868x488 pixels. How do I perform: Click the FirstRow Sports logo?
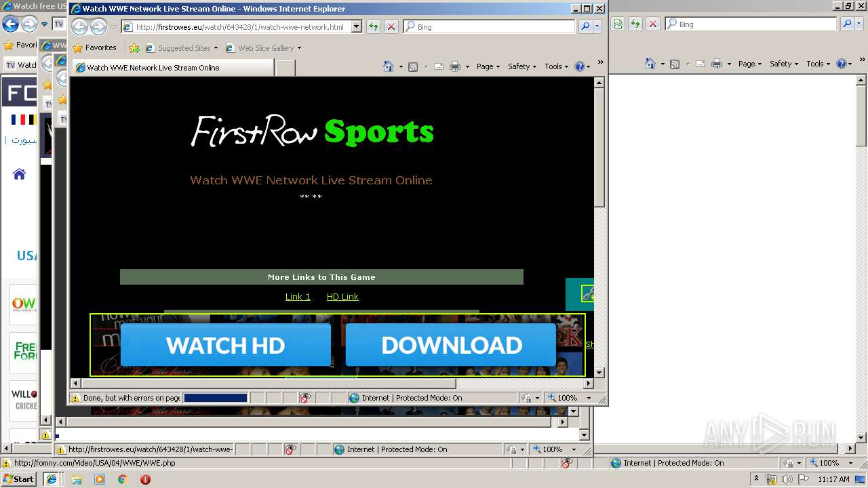312,131
